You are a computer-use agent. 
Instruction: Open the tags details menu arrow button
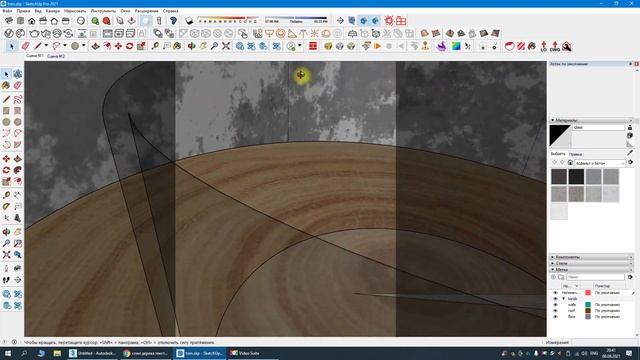pyautogui.click(x=630, y=277)
